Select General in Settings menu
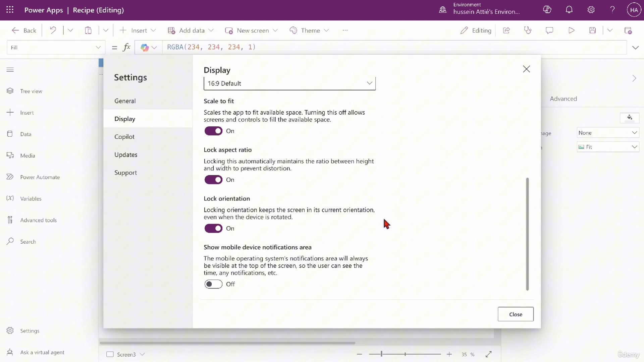The height and width of the screenshot is (362, 644). (125, 101)
